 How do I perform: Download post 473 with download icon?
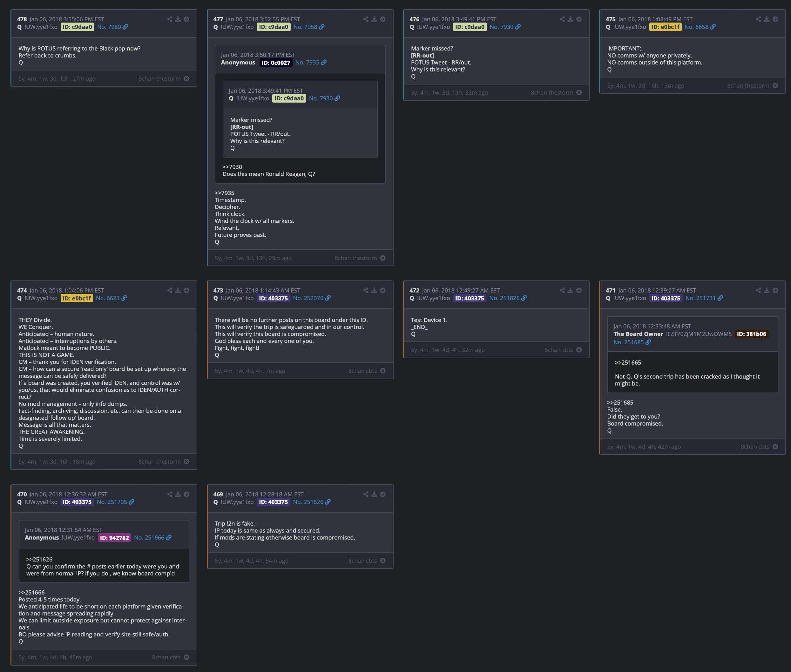point(374,290)
